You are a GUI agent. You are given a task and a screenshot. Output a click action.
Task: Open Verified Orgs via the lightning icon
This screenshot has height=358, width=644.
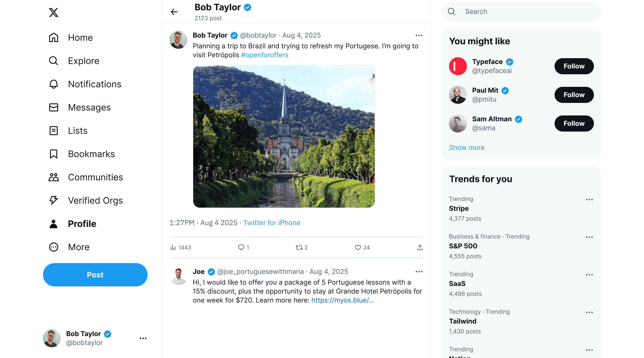click(x=53, y=200)
